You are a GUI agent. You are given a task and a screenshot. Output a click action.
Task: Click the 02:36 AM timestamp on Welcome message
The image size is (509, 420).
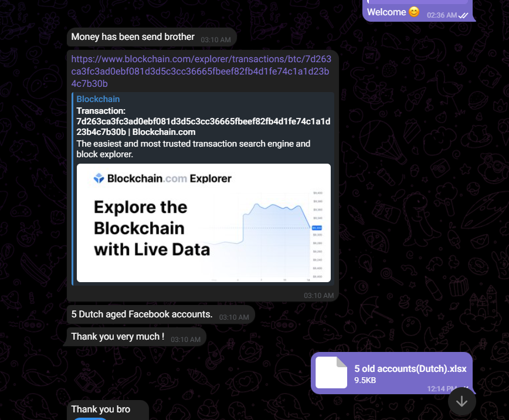[442, 15]
